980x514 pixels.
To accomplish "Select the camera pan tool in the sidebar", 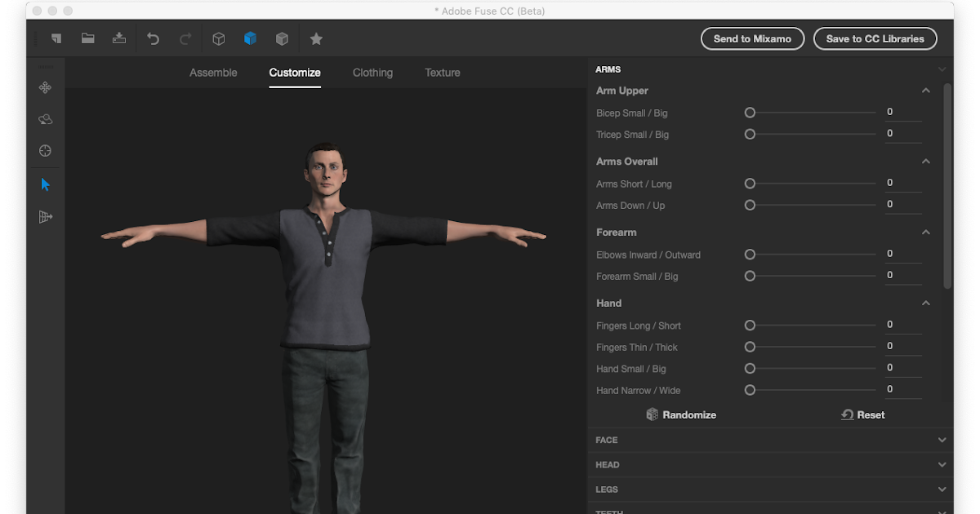I will click(x=45, y=87).
